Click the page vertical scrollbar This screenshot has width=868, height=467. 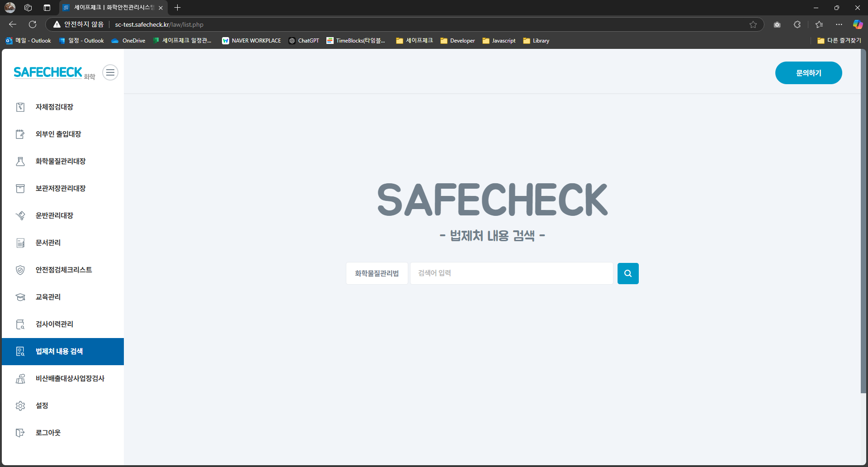point(863,222)
